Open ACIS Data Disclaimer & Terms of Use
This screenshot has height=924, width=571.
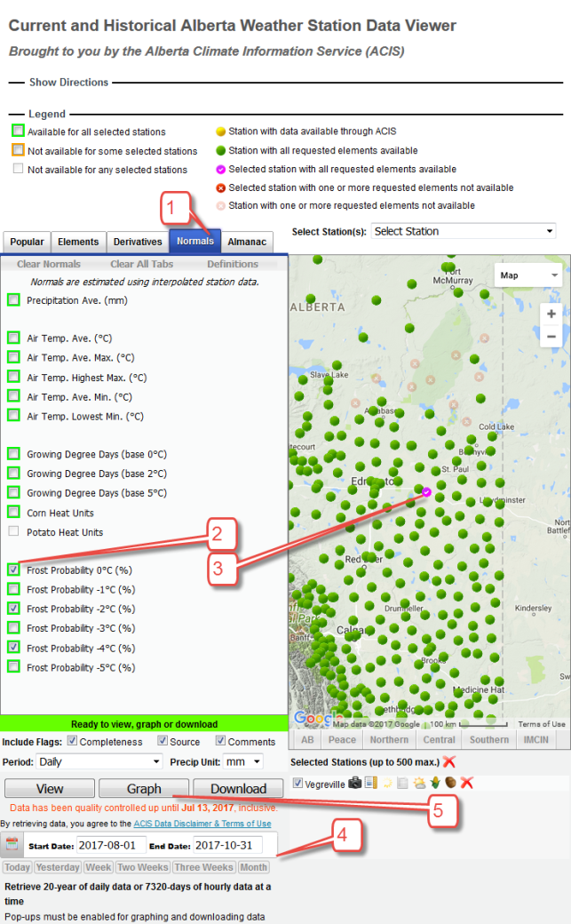(x=202, y=824)
